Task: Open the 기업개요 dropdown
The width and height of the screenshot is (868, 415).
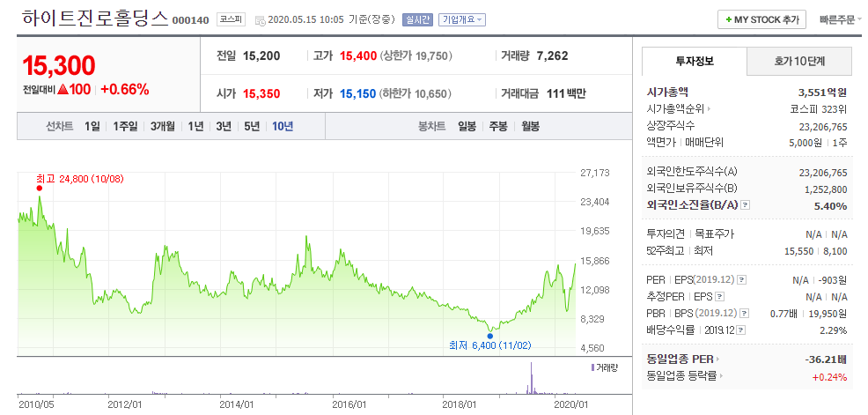Action: tap(461, 19)
